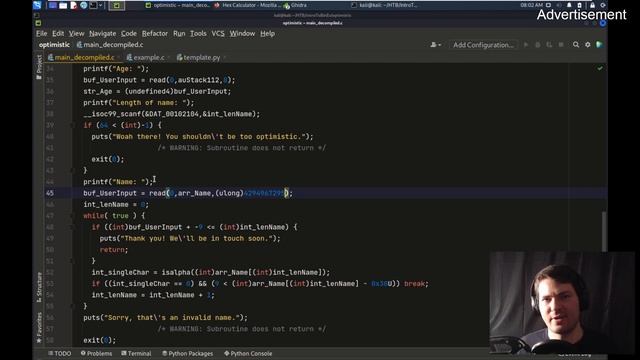Open the VCS menu
640x360 pixels.
pos(218,33)
